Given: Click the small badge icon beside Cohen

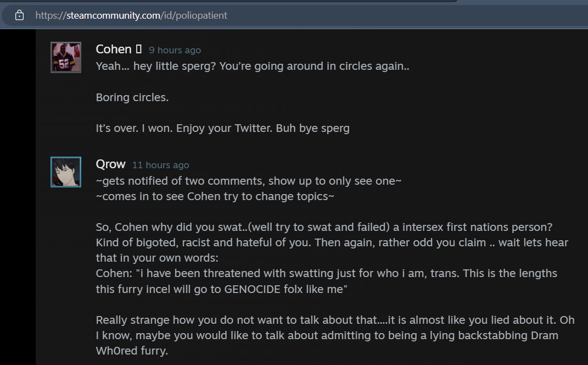Looking at the screenshot, I should (139, 49).
